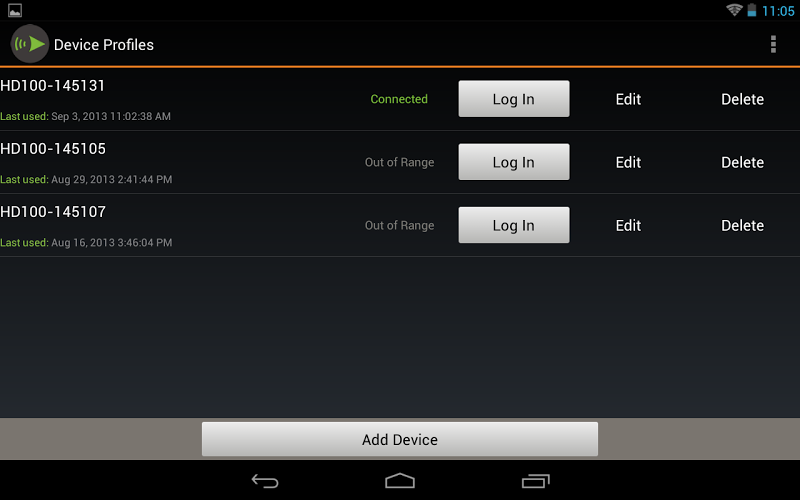The height and width of the screenshot is (500, 800).
Task: Log In to device HD100-145107
Action: (514, 225)
